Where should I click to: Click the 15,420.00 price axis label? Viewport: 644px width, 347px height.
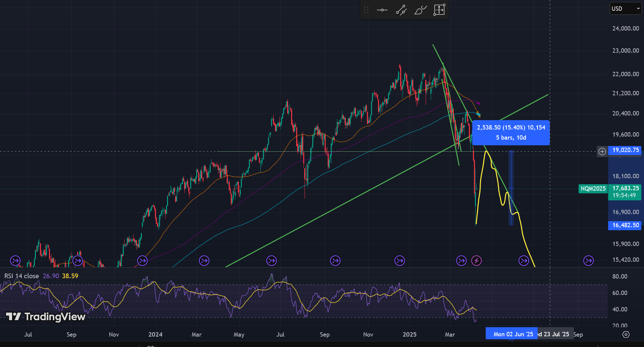click(x=626, y=260)
